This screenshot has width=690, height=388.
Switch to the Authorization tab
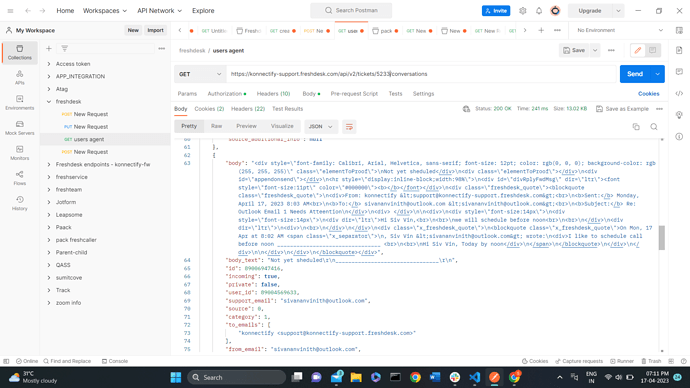pos(227,94)
